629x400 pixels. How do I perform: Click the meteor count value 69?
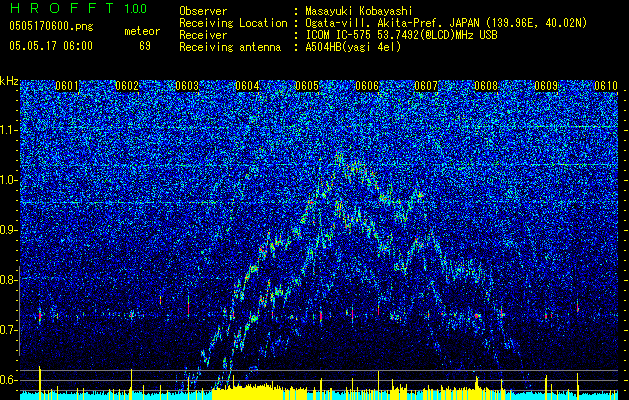coord(145,46)
